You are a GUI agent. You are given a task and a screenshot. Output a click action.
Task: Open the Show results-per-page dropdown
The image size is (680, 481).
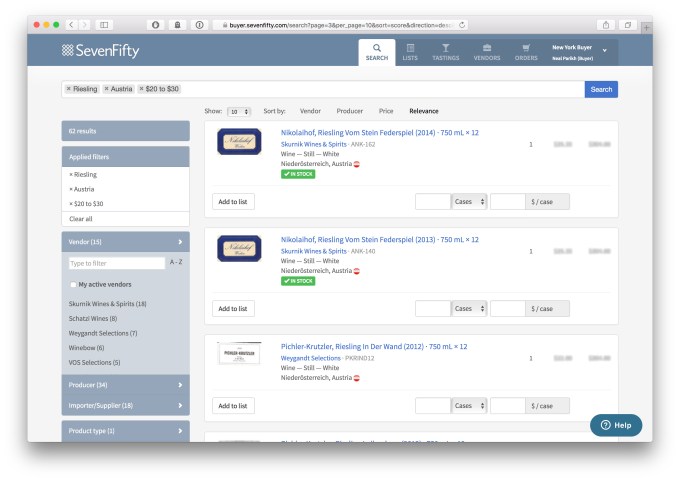click(239, 111)
